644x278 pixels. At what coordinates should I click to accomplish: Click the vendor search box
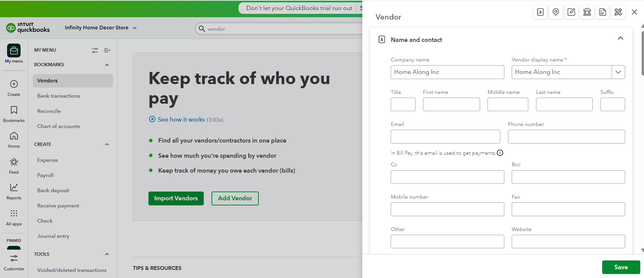[279, 29]
